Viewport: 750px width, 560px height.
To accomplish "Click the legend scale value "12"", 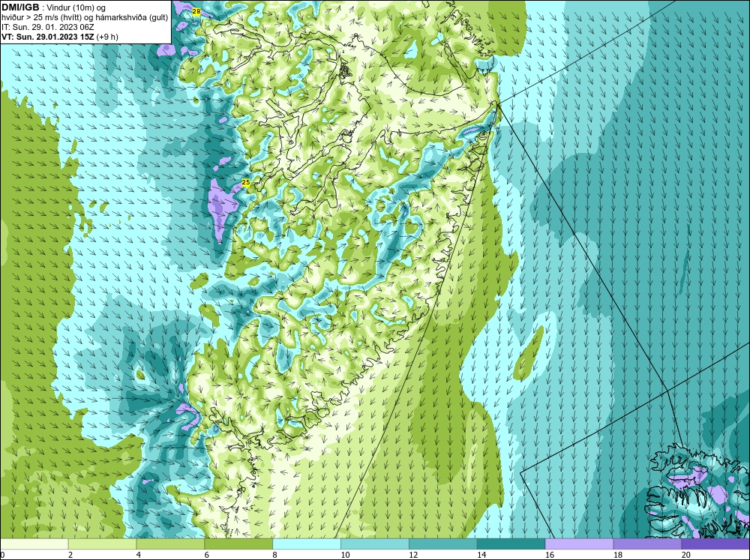I will tap(413, 555).
